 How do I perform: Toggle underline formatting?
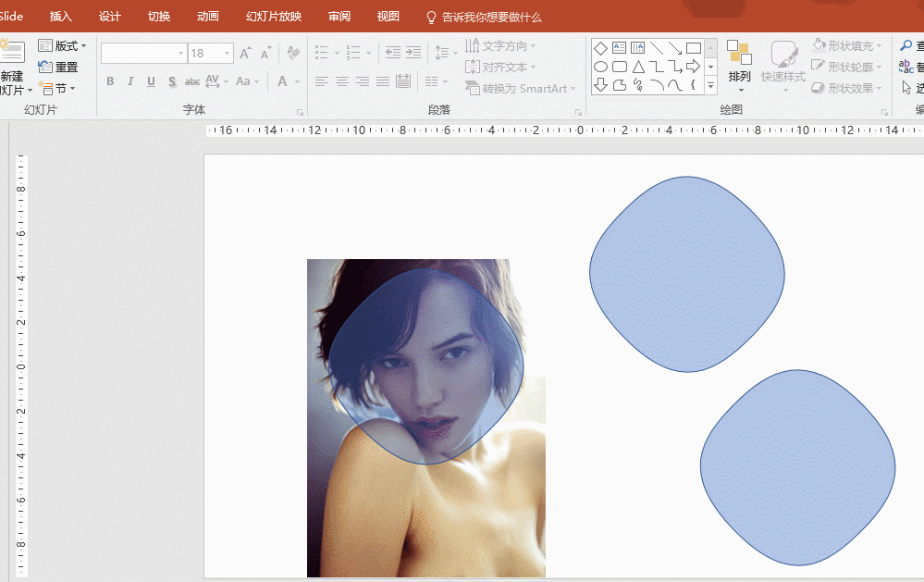151,81
